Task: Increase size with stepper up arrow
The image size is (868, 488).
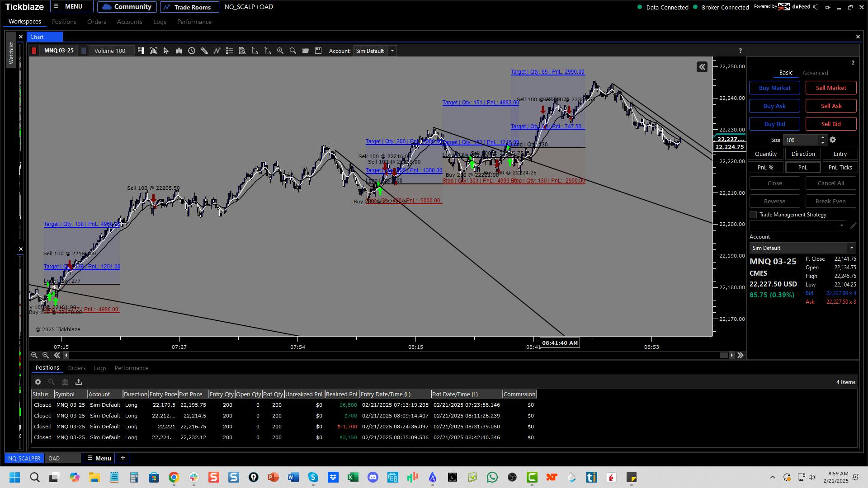Action: coord(823,137)
